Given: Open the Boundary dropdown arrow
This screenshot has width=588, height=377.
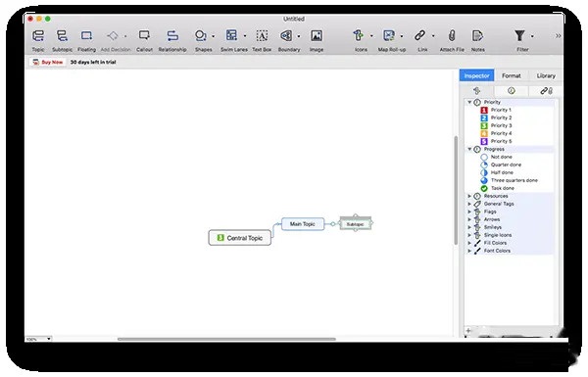Looking at the screenshot, I should (299, 36).
